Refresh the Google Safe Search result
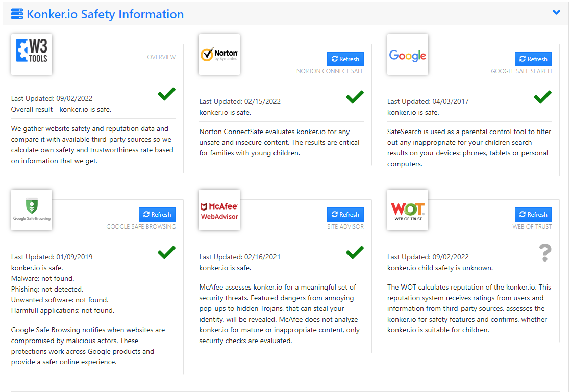 click(533, 59)
